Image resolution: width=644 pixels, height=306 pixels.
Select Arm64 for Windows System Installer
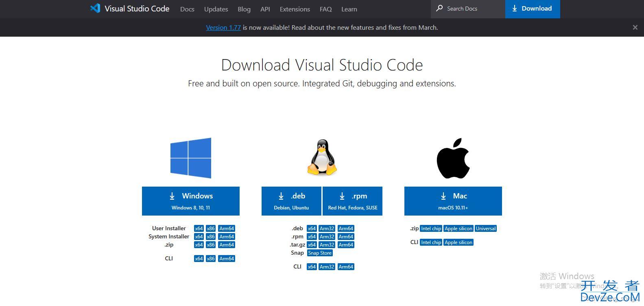(x=227, y=237)
